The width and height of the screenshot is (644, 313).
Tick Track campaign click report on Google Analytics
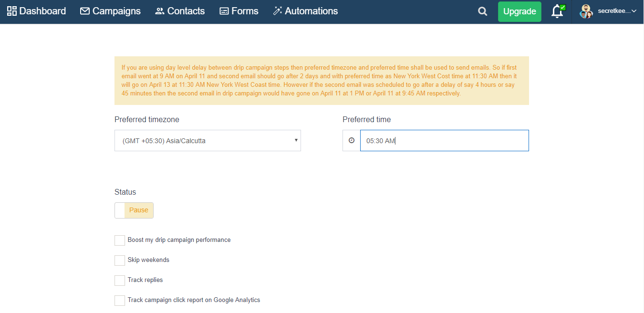[120, 300]
